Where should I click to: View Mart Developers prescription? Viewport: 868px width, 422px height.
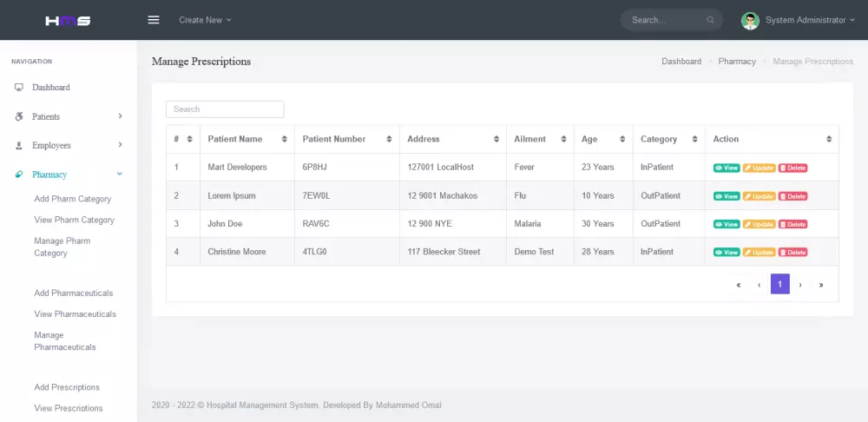(727, 168)
